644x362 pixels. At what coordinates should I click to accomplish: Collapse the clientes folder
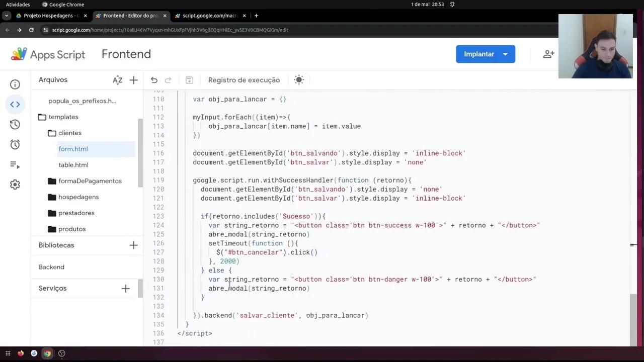click(x=52, y=133)
